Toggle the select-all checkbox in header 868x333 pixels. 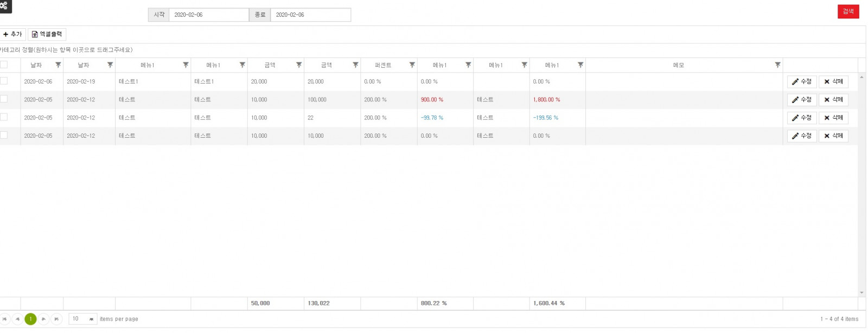(4, 65)
